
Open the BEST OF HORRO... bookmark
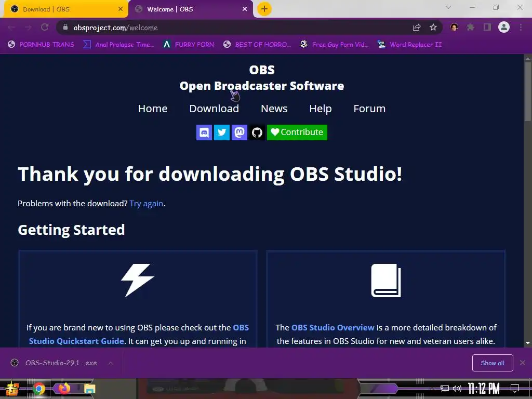point(257,45)
